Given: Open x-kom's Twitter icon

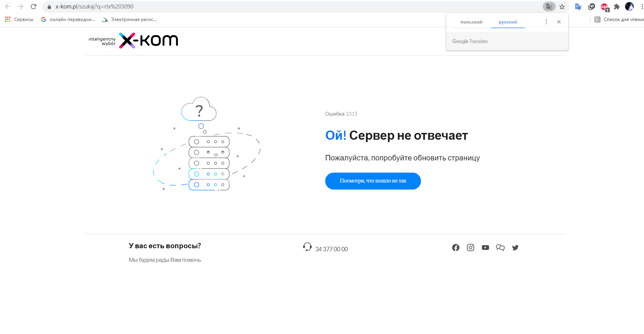Looking at the screenshot, I should [x=515, y=248].
